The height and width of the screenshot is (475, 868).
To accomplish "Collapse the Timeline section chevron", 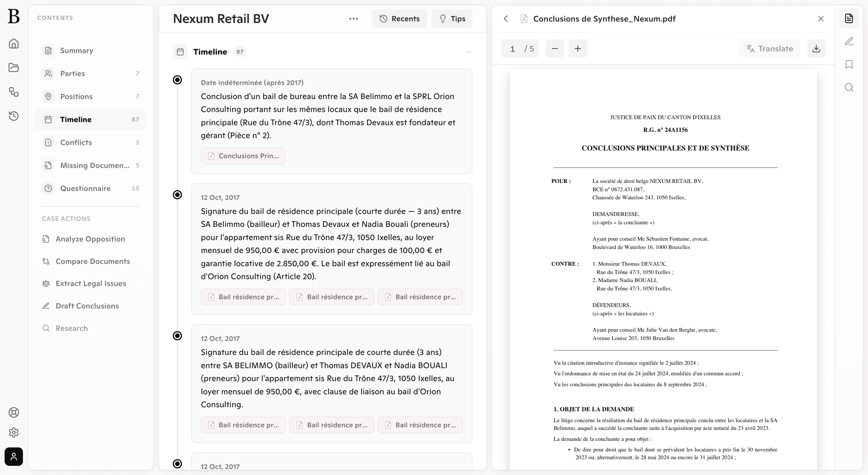I will [468, 52].
